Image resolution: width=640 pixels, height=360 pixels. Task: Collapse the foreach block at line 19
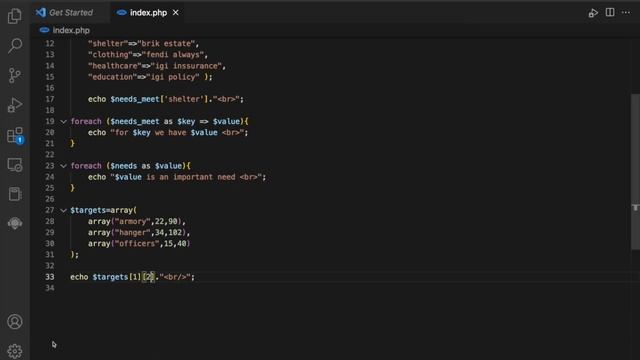pyautogui.click(x=63, y=121)
